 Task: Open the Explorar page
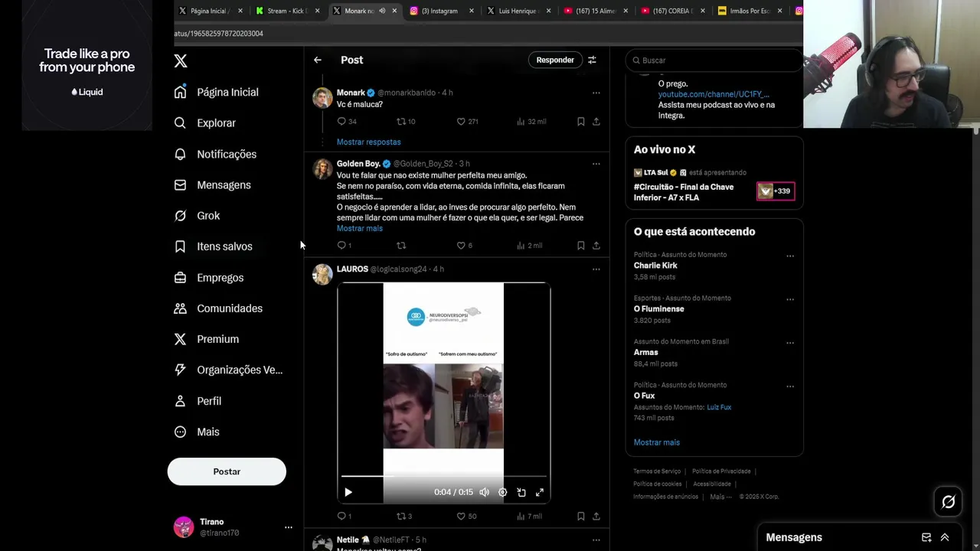[x=205, y=122]
